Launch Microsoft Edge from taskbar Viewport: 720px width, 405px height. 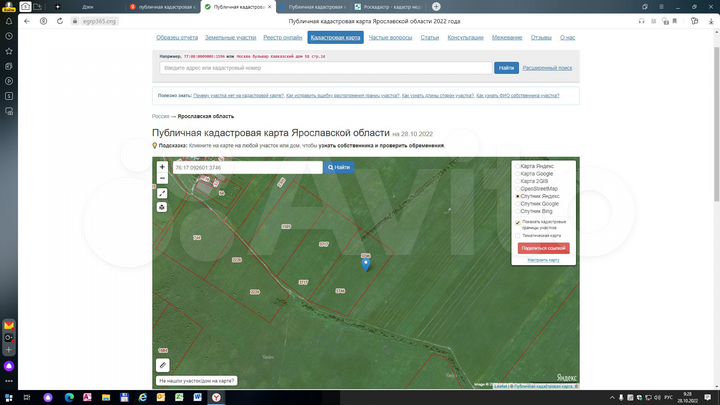click(69, 398)
